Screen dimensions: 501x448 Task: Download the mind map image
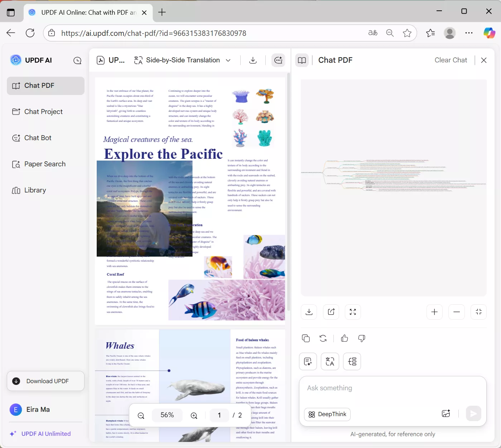(309, 312)
